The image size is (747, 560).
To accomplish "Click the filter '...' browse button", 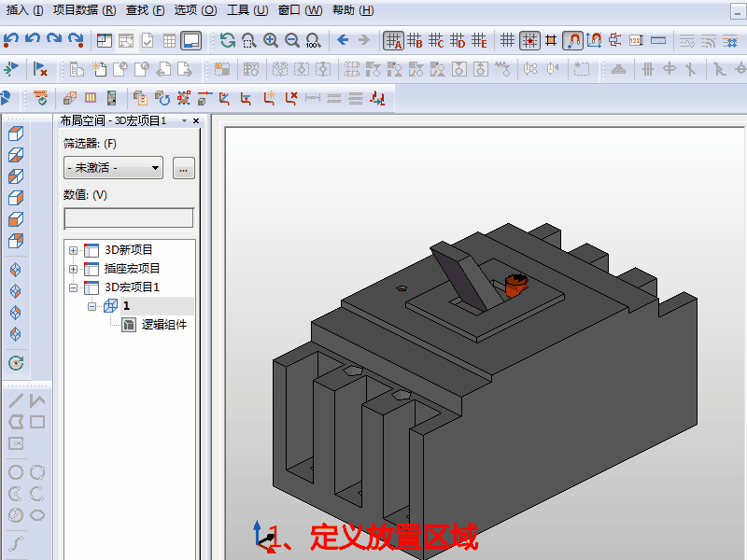I will (183, 168).
